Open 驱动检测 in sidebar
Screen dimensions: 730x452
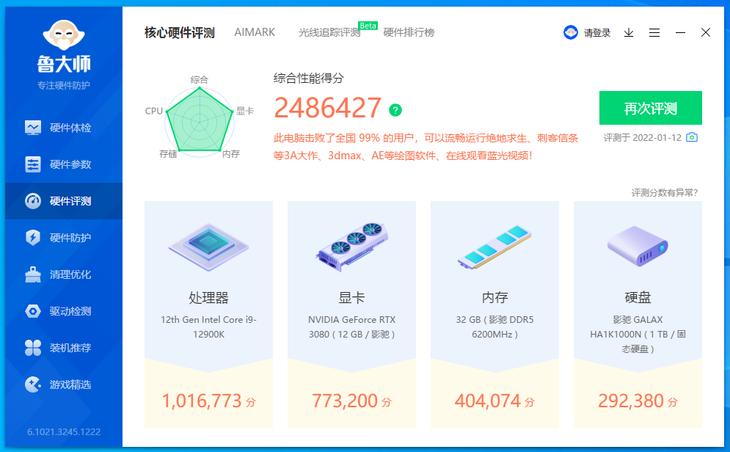pyautogui.click(x=64, y=311)
